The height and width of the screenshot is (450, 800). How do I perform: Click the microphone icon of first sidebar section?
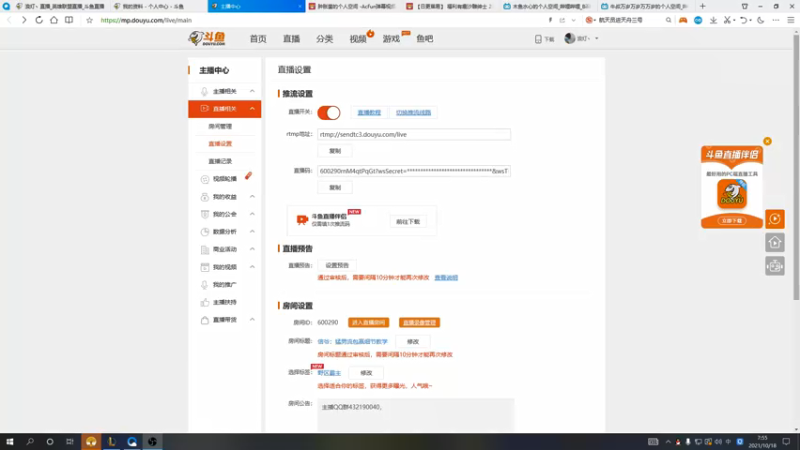click(204, 91)
